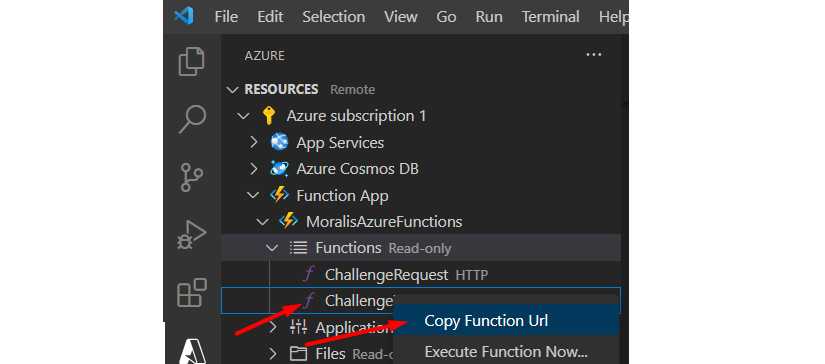The image size is (825, 364).
Task: Open the Run and Debug view icon
Action: [x=192, y=235]
